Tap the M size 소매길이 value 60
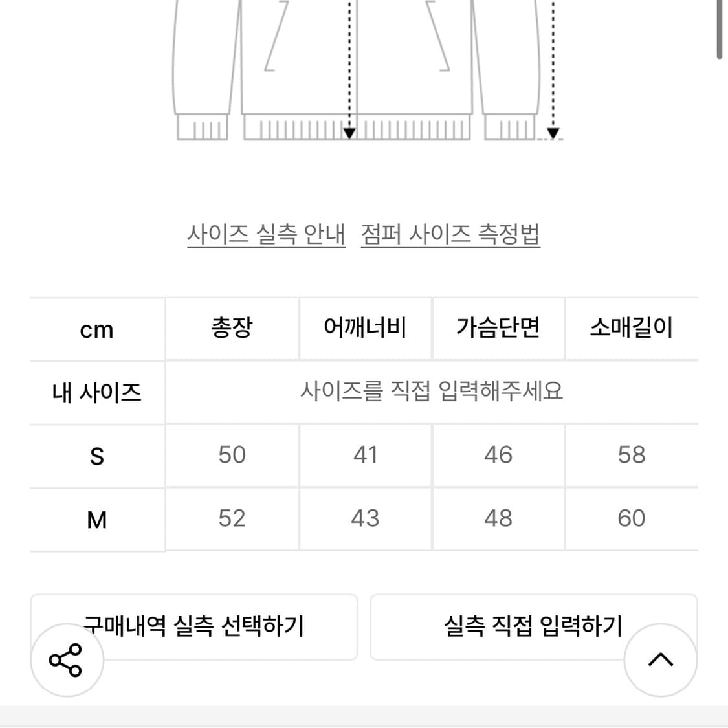 632,518
